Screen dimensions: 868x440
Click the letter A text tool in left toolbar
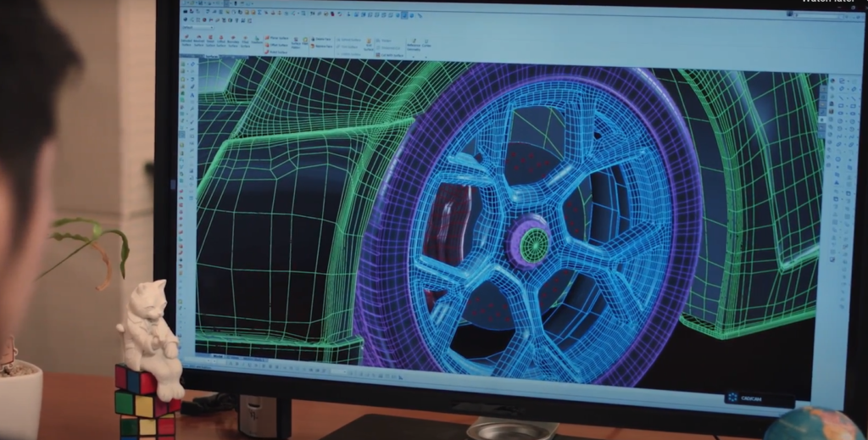pos(192,95)
